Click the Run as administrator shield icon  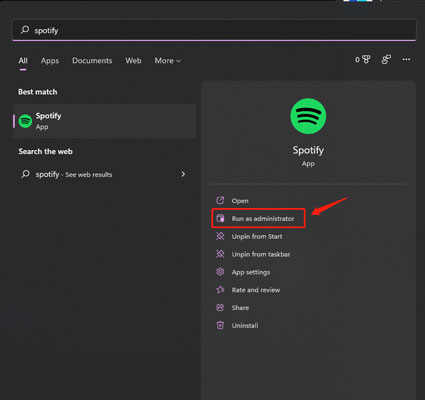click(x=220, y=218)
